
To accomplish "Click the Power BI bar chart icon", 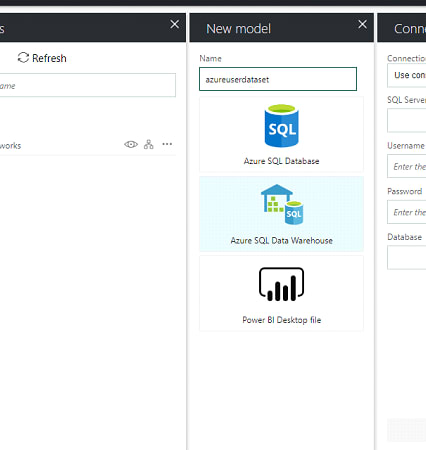I will (281, 284).
